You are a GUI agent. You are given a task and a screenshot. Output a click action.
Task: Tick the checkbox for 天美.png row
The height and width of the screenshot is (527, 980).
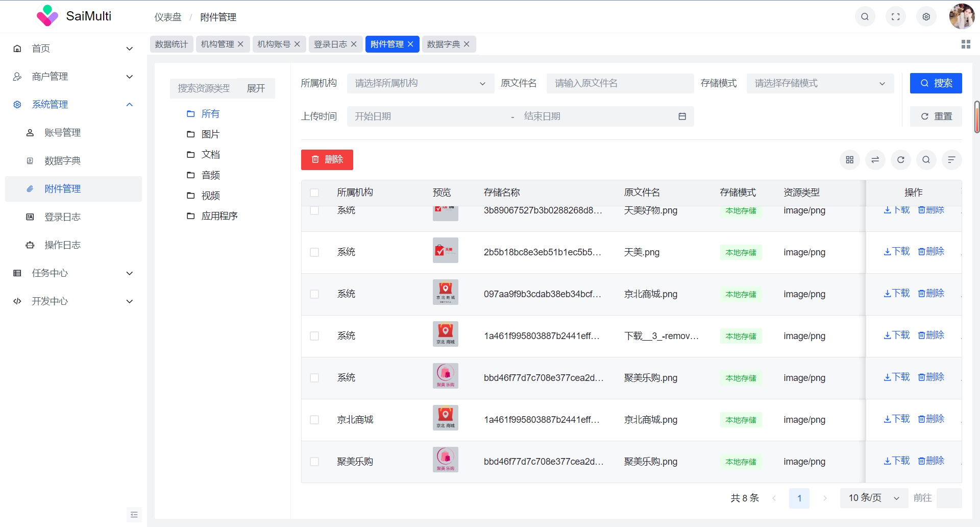tap(314, 252)
